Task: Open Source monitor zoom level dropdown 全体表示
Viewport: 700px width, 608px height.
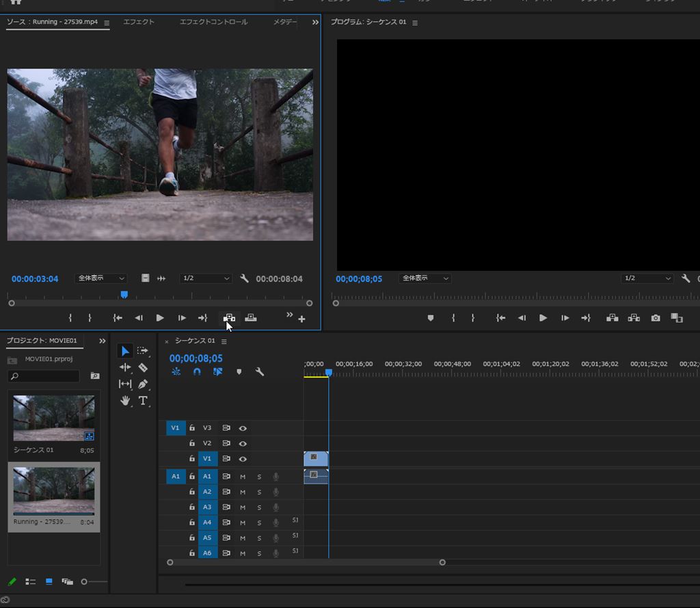Action: pyautogui.click(x=100, y=278)
